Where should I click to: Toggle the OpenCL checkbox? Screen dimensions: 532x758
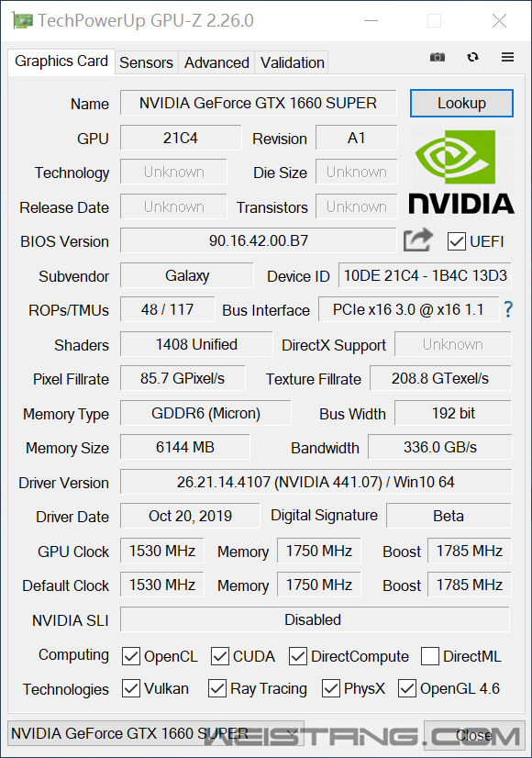[x=131, y=656]
